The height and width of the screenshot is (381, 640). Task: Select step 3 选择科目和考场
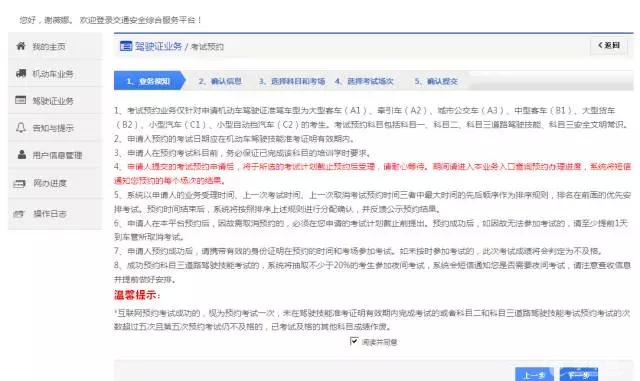[x=292, y=81]
